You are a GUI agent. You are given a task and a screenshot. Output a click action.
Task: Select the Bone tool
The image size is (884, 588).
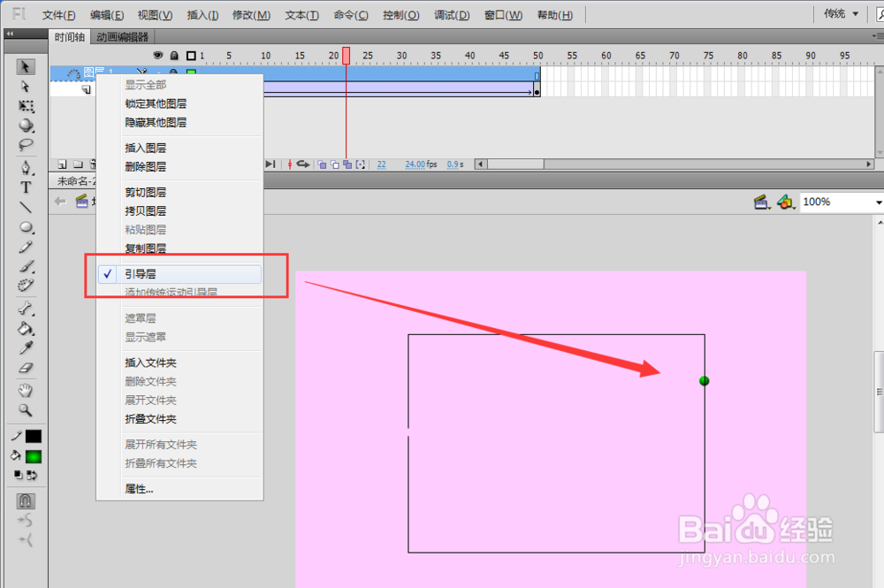(26, 309)
